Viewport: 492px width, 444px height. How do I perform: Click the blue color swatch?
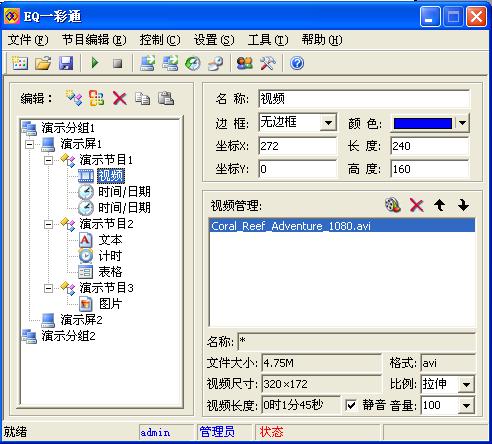pyautogui.click(x=423, y=123)
